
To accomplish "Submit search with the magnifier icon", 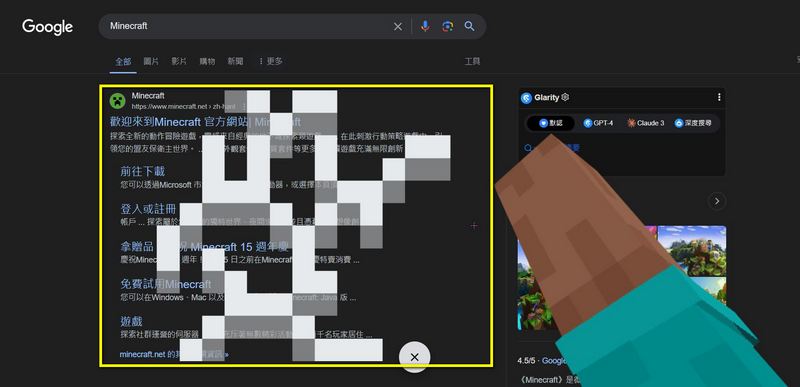I will 469,27.
